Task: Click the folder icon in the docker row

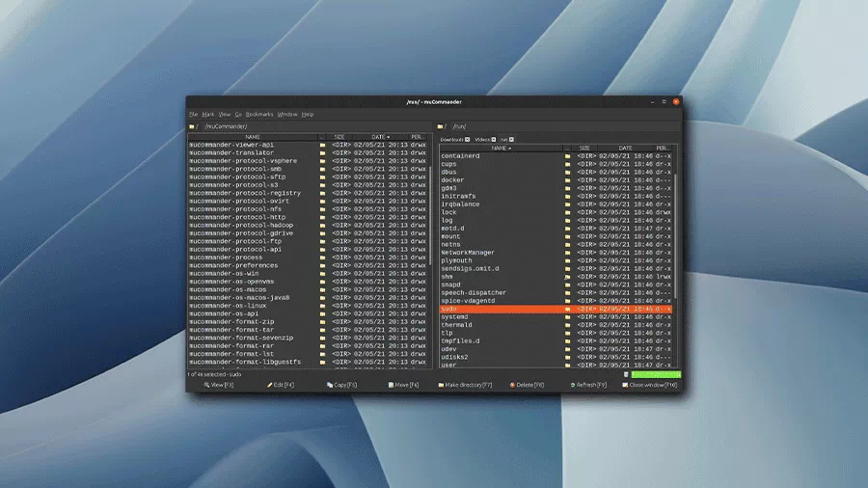Action: [567, 180]
